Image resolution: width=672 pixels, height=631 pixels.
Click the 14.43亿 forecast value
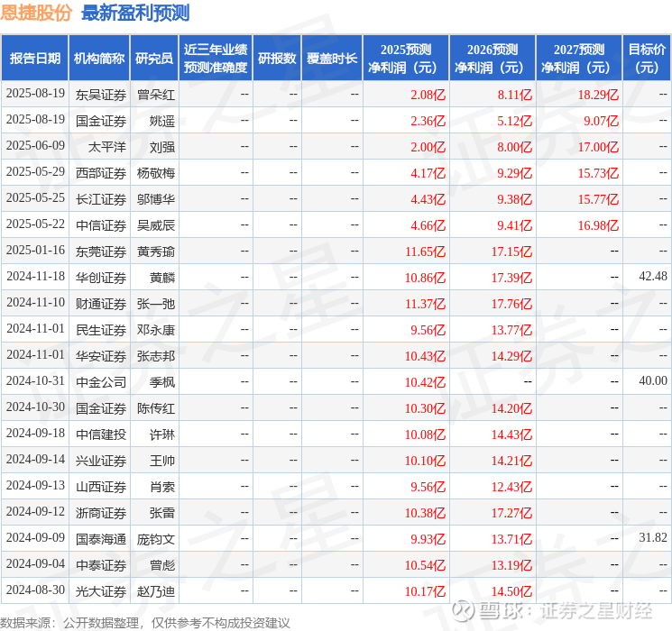(511, 434)
